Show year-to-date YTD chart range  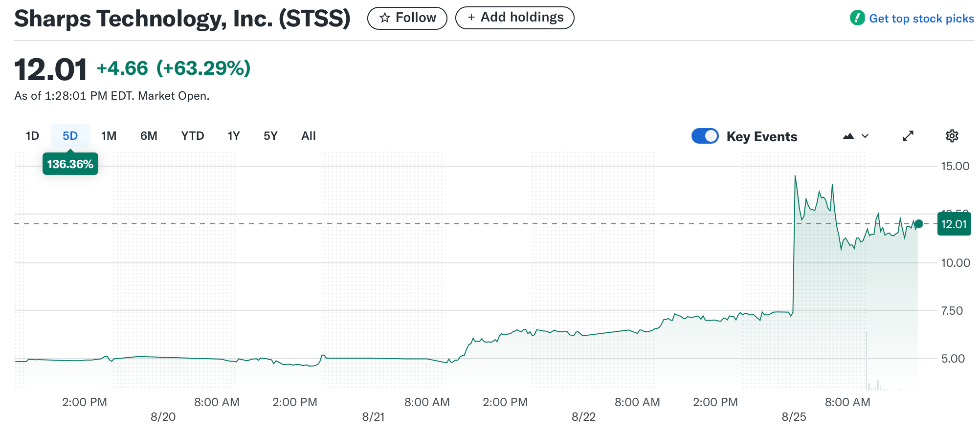tap(192, 136)
